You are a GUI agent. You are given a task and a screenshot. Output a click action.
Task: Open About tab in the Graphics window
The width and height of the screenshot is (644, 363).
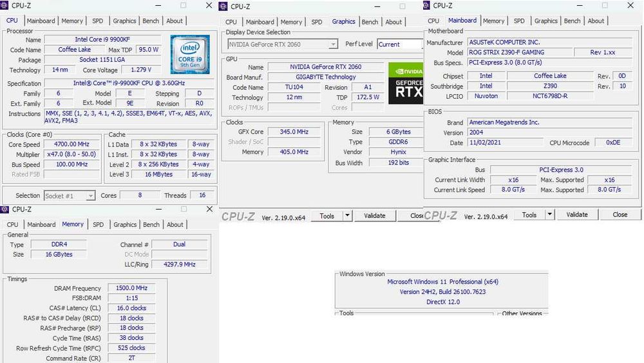pyautogui.click(x=393, y=22)
